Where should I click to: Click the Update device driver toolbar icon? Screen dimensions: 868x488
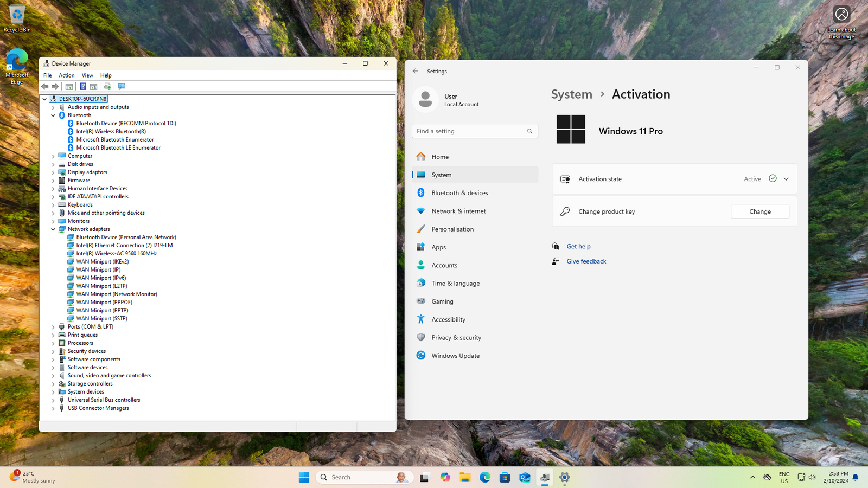point(107,87)
